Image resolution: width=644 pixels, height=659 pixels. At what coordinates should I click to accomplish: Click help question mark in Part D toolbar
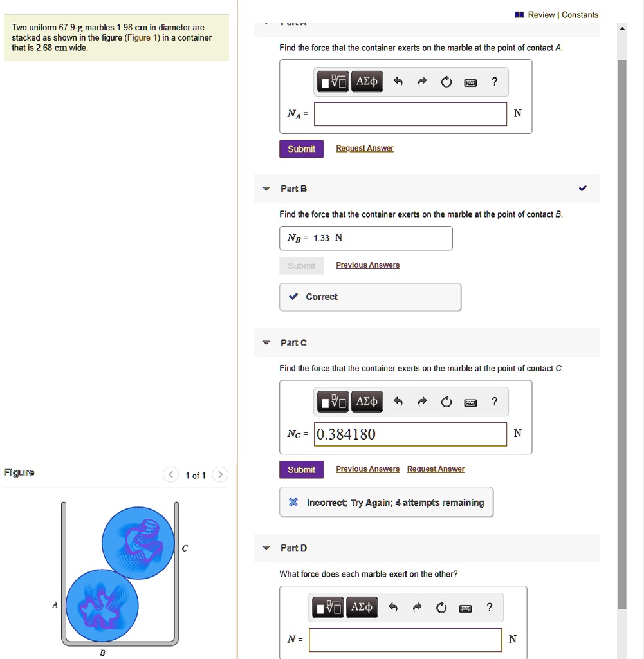[x=490, y=608]
